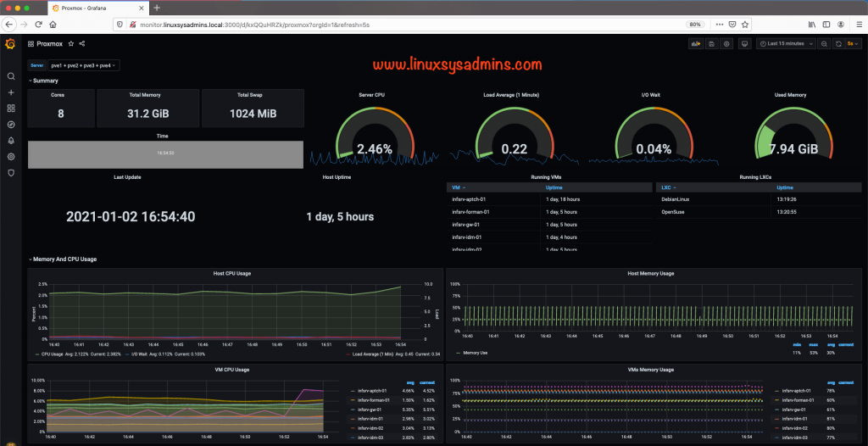Open the Server variable dropdown
The height and width of the screenshot is (446, 868).
pos(84,65)
